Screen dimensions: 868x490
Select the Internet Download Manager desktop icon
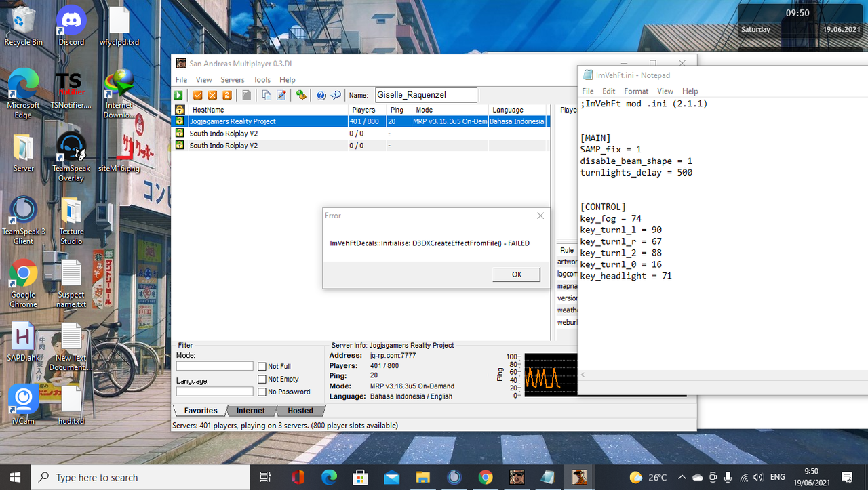119,95
